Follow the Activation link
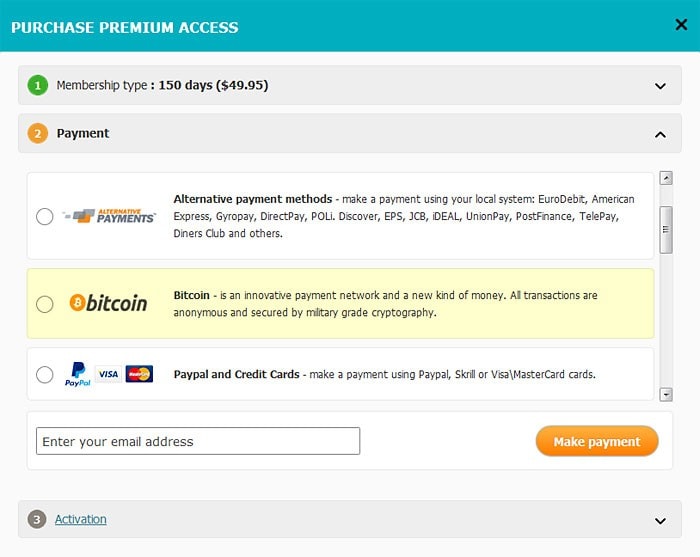 (x=81, y=519)
